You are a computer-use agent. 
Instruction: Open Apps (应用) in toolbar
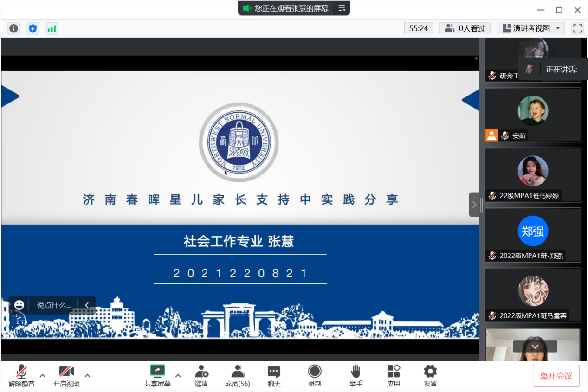[394, 375]
